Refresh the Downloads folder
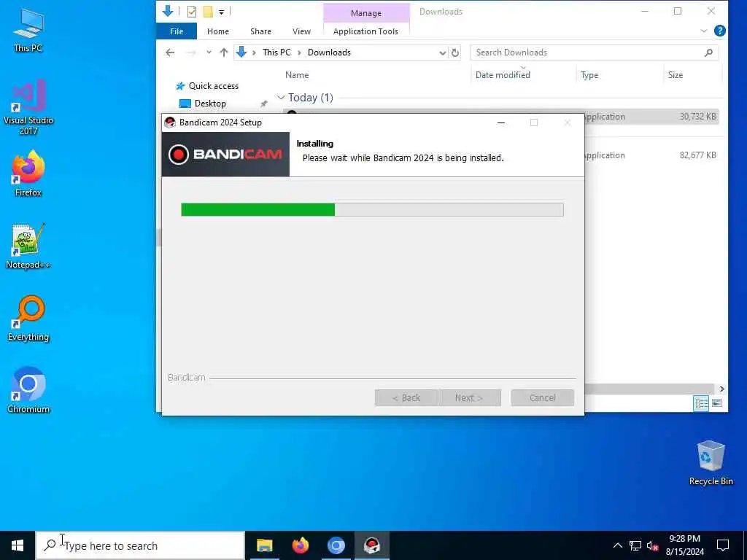The width and height of the screenshot is (747, 560). [x=455, y=52]
